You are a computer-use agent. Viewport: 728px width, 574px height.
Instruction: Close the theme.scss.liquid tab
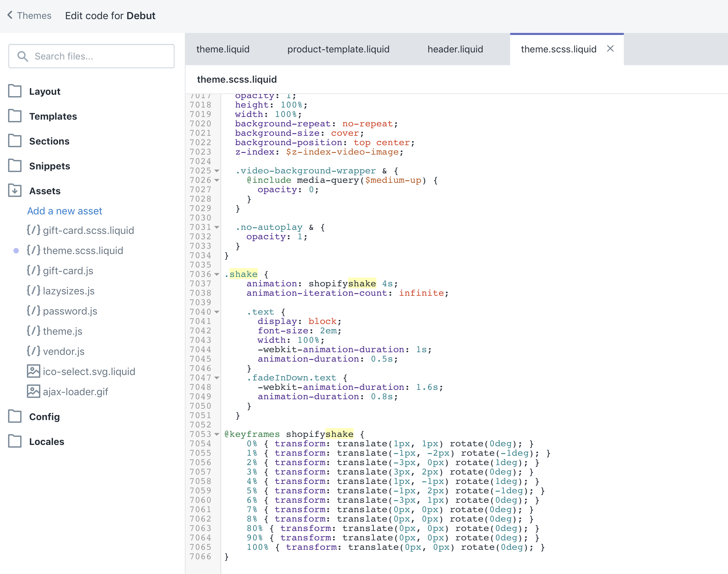tap(610, 49)
